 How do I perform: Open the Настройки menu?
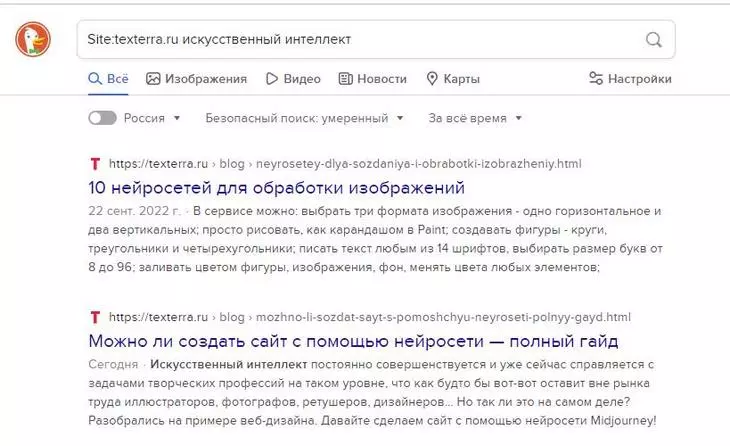[630, 79]
